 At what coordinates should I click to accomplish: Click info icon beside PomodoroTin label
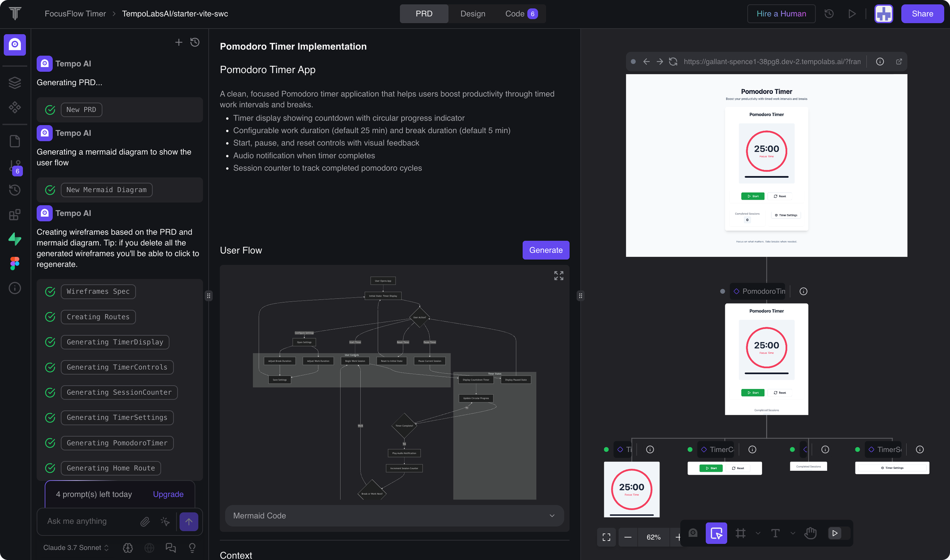(x=804, y=291)
